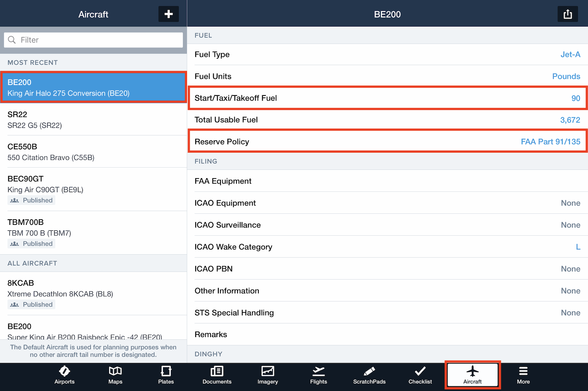Edit the Remarks field

pyautogui.click(x=388, y=335)
